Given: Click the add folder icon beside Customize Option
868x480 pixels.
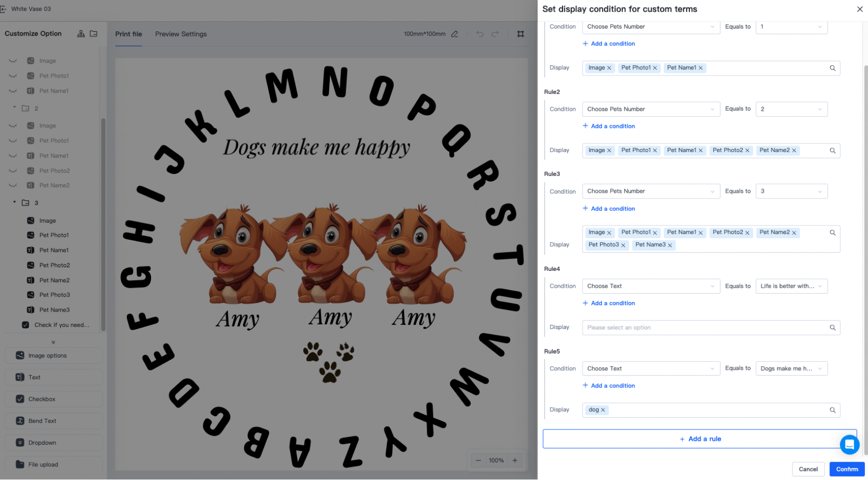Looking at the screenshot, I should 93,34.
